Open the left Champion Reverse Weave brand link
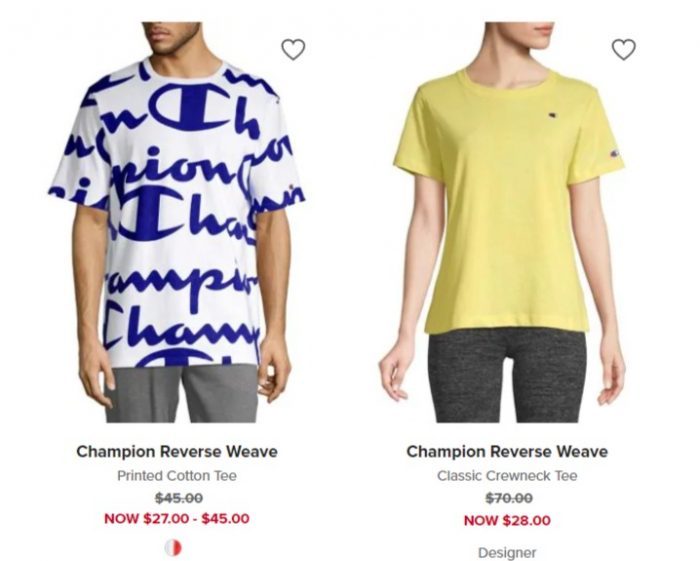700x561 pixels. (x=177, y=452)
